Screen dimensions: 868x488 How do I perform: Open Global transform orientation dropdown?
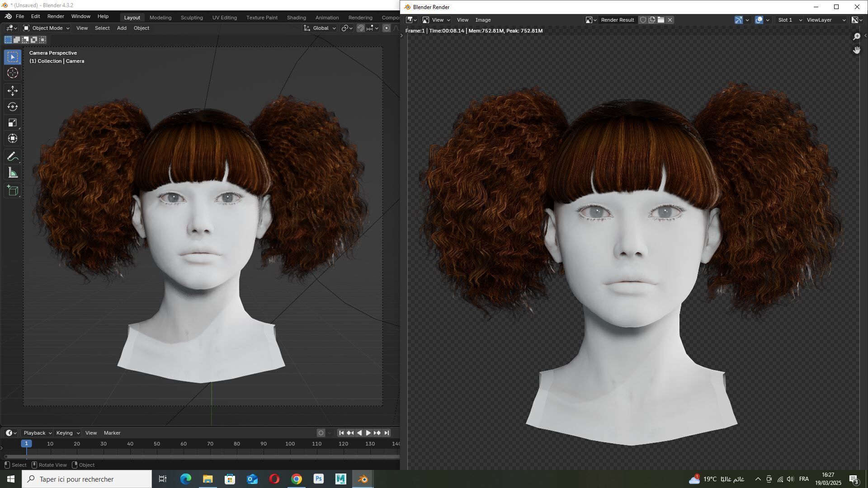(320, 28)
